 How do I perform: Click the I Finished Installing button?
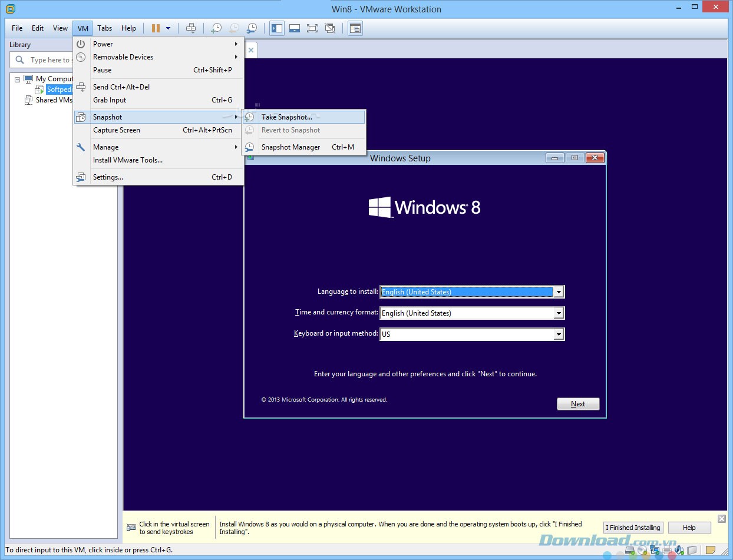click(x=633, y=528)
